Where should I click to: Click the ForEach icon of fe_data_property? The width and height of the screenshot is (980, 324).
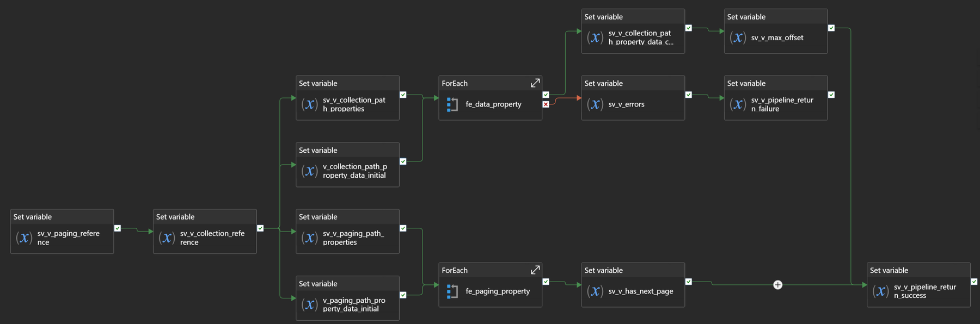(x=452, y=104)
